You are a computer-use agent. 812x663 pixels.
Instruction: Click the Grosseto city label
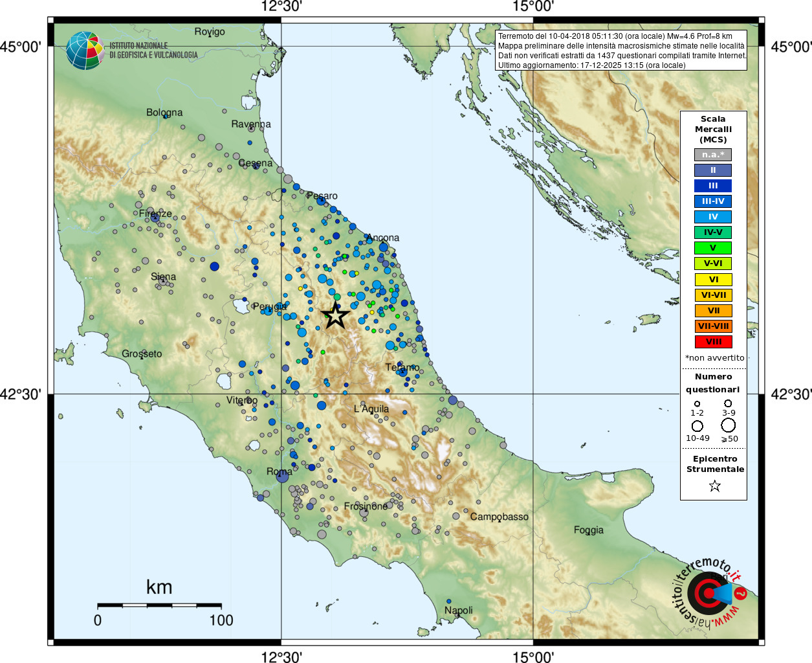142,354
